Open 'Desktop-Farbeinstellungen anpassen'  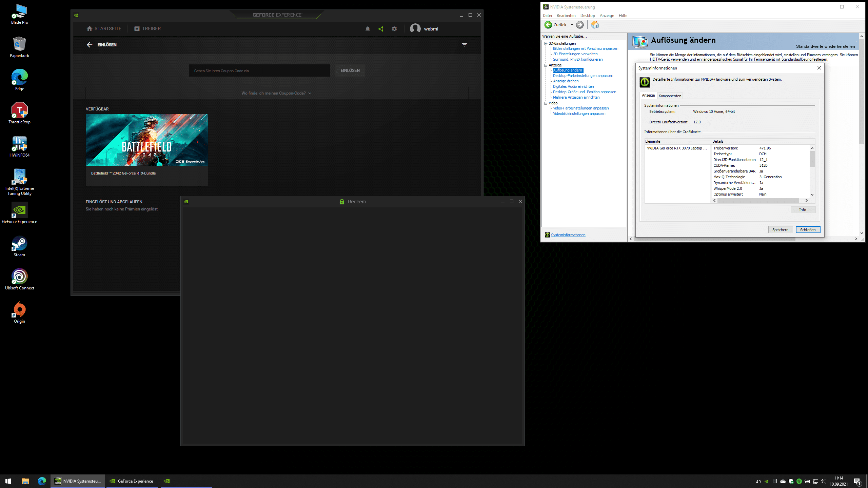point(583,76)
